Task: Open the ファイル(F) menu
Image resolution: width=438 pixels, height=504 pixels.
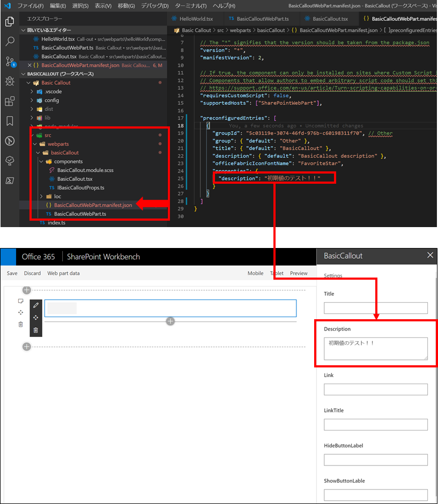Action: coord(31,6)
